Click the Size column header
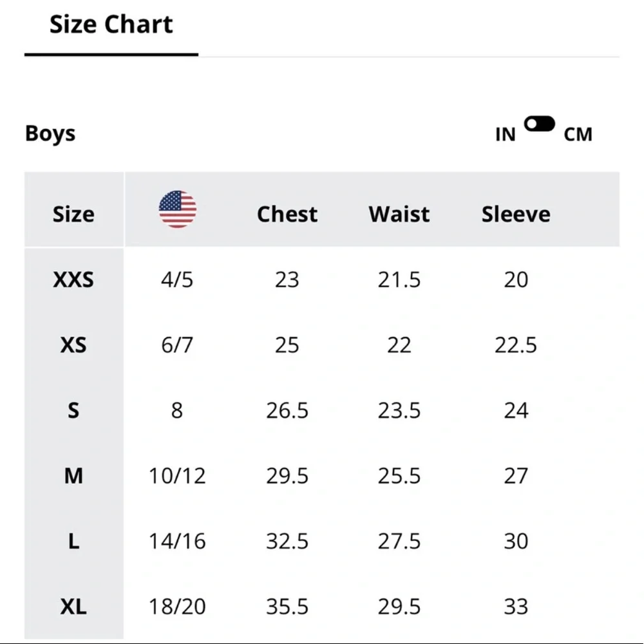The height and width of the screenshot is (644, 644). [73, 214]
